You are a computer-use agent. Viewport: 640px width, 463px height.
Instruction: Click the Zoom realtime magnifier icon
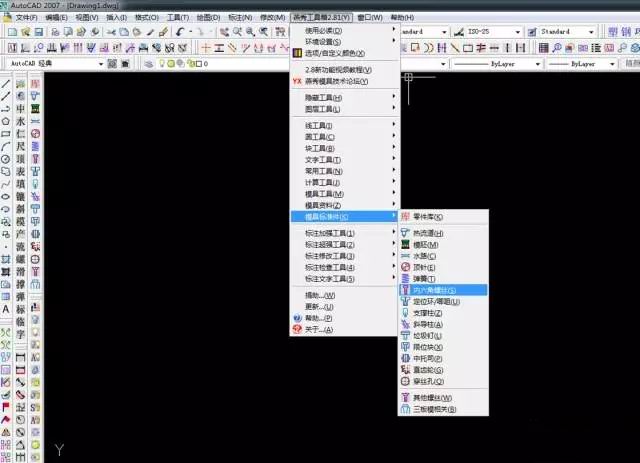237,32
